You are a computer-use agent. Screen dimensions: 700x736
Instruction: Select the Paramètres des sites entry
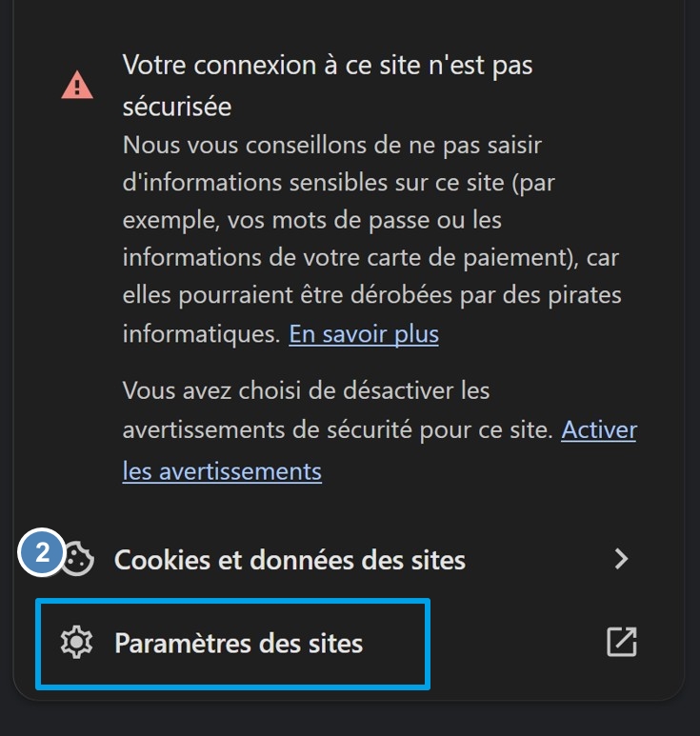click(238, 644)
